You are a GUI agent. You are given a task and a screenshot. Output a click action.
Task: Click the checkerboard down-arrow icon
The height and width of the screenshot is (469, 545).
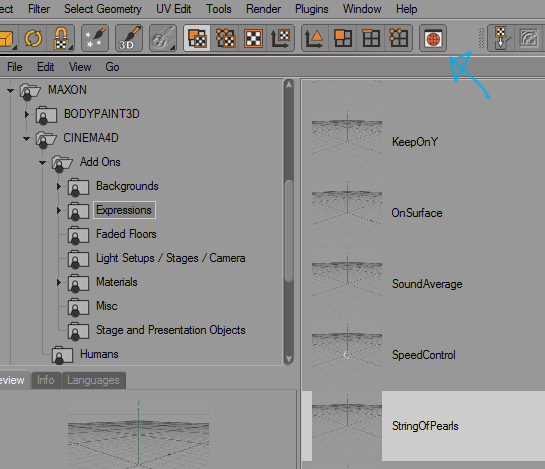(502, 38)
